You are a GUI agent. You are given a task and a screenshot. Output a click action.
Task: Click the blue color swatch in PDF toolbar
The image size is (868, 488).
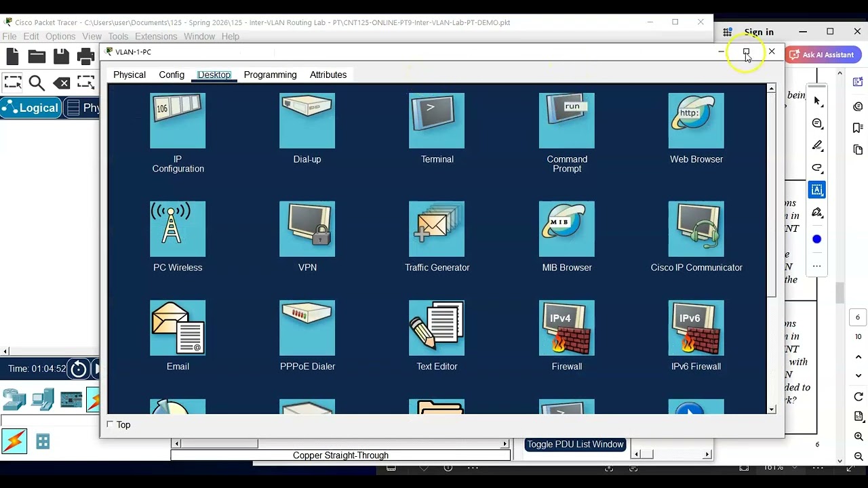coord(817,239)
